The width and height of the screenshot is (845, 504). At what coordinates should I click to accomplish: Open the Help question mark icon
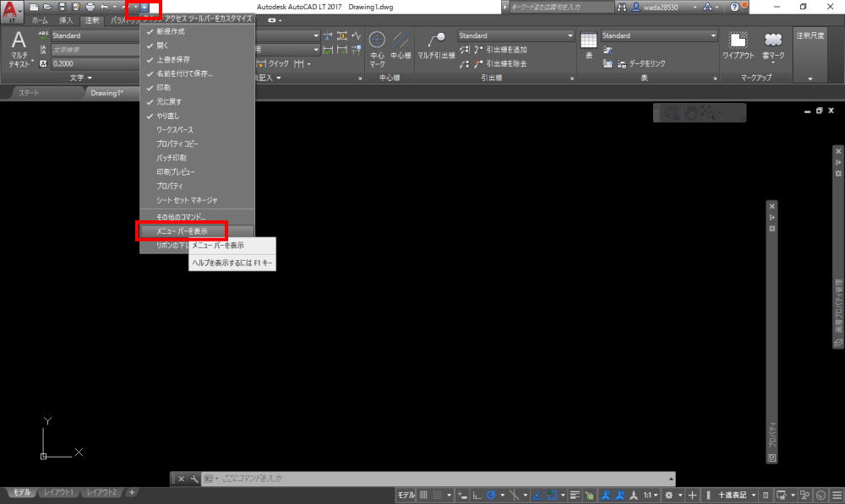[x=734, y=7]
